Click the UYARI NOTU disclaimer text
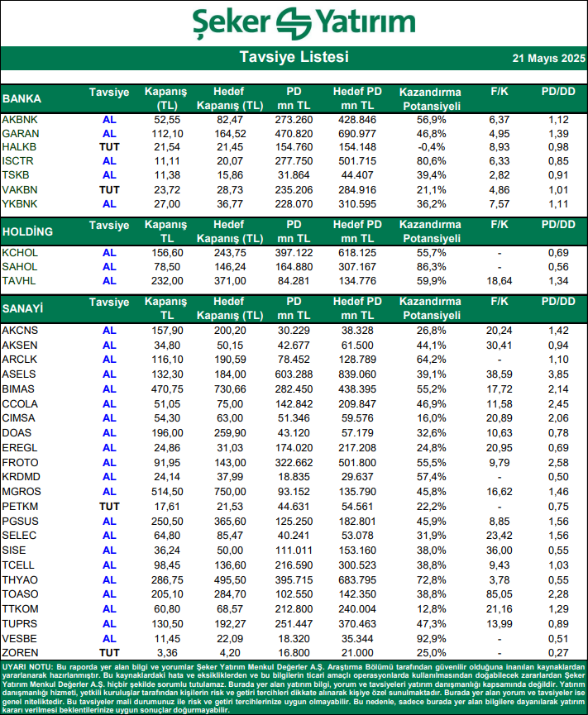The width and height of the screenshot is (588, 715). (x=294, y=688)
